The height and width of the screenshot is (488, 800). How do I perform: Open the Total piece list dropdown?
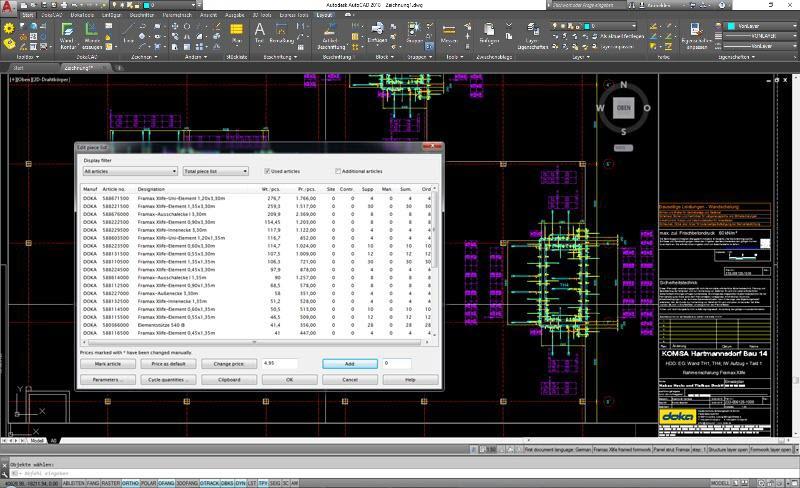[x=215, y=171]
